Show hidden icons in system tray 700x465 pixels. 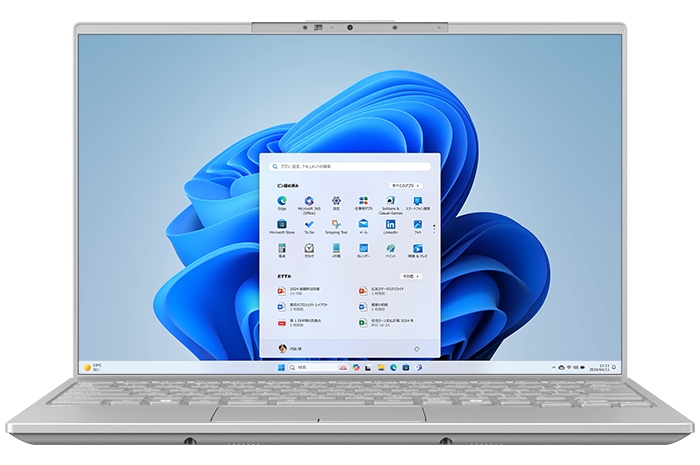point(552,367)
